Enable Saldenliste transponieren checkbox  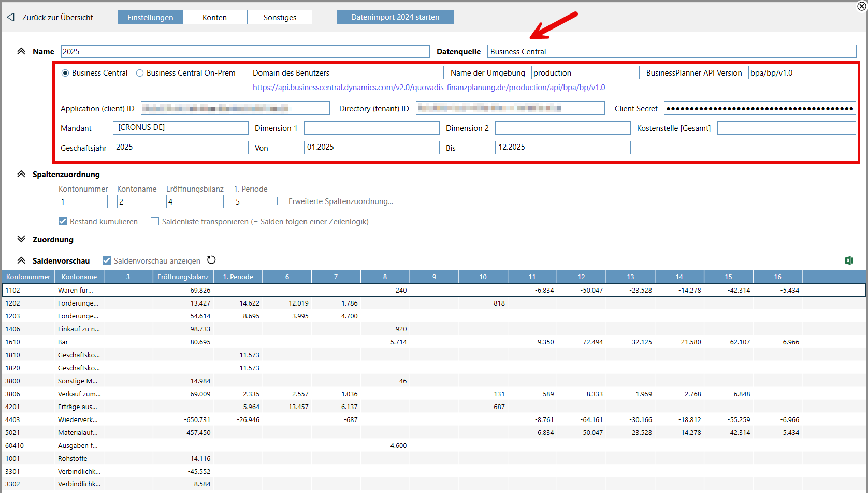[155, 222]
